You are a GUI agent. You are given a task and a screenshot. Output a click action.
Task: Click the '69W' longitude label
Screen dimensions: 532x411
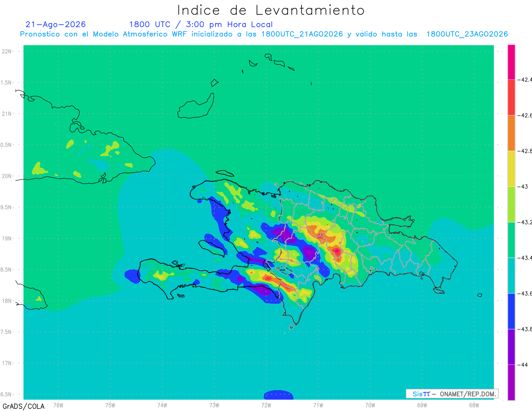(422, 404)
